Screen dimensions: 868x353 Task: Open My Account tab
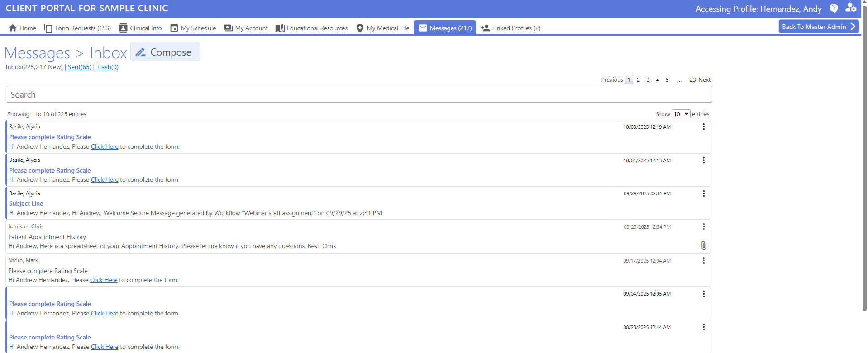point(246,28)
